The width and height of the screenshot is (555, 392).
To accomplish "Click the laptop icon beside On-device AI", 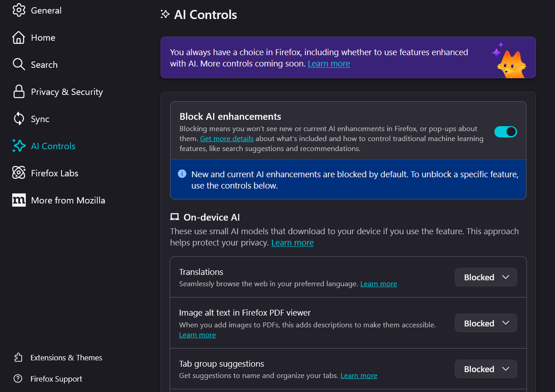I will 174,216.
